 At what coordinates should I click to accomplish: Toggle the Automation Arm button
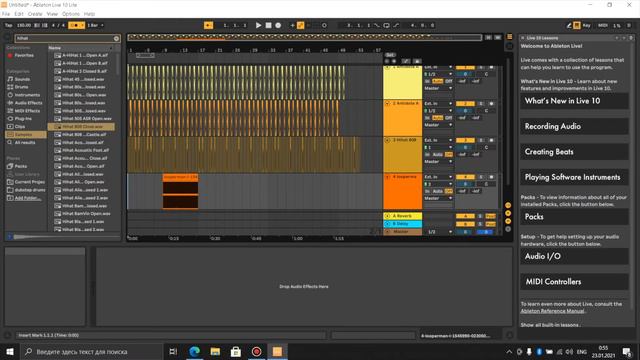(300, 25)
